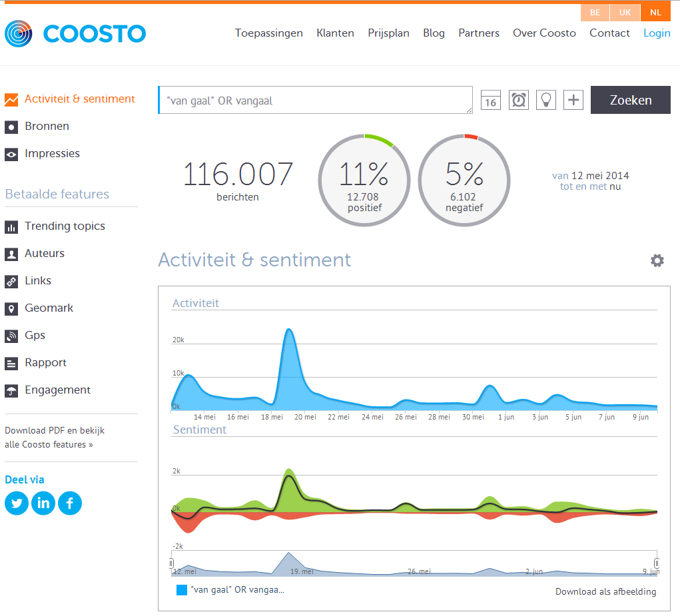Click the alarm clock alert icon
Image resolution: width=680 pixels, height=616 pixels.
518,100
